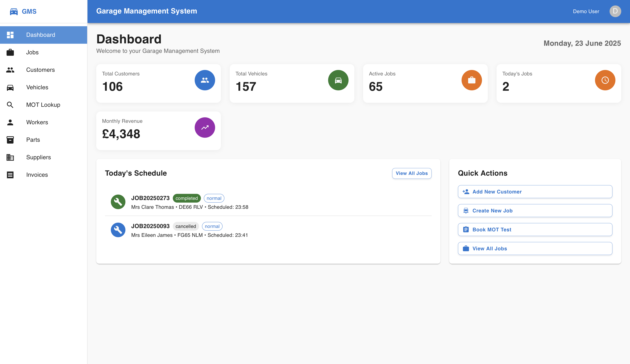Click the orange briefcase icon on Active Jobs
630x364 pixels.
pos(472,80)
